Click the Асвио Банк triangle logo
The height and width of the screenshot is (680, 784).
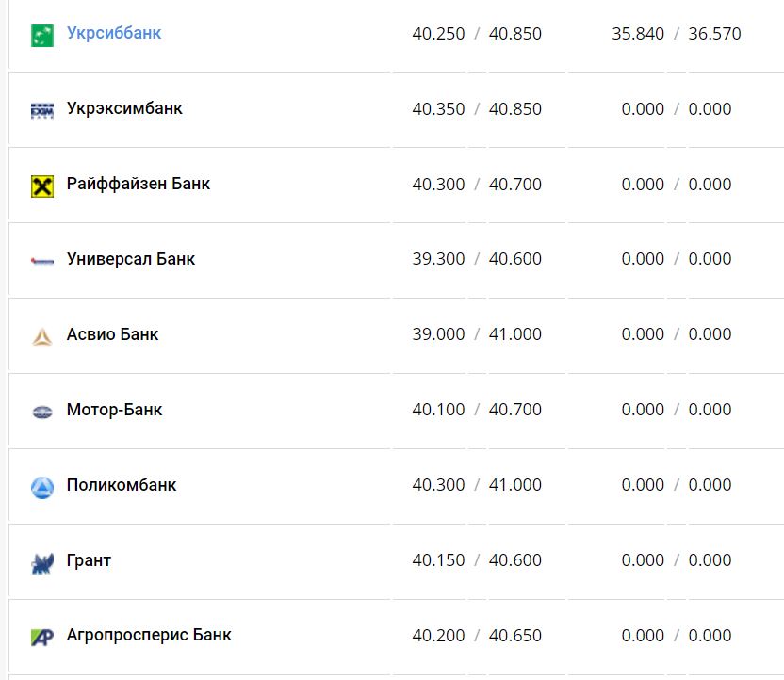tap(42, 336)
